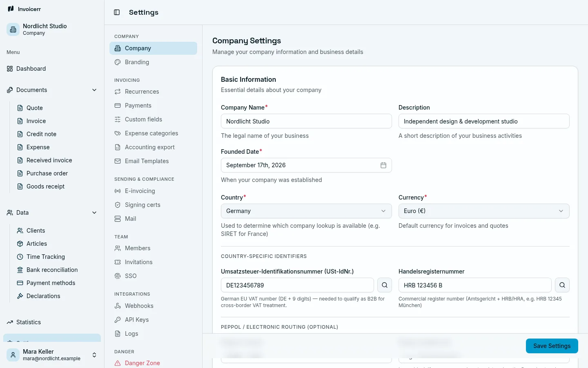This screenshot has width=588, height=368.
Task: Go to Recurrences settings
Action: point(153,92)
